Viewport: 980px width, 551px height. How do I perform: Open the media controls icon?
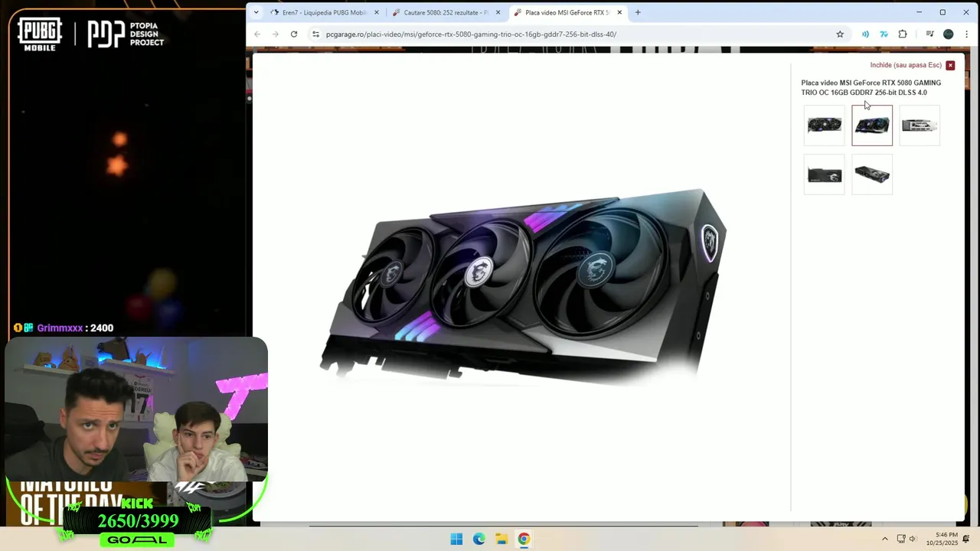(929, 34)
